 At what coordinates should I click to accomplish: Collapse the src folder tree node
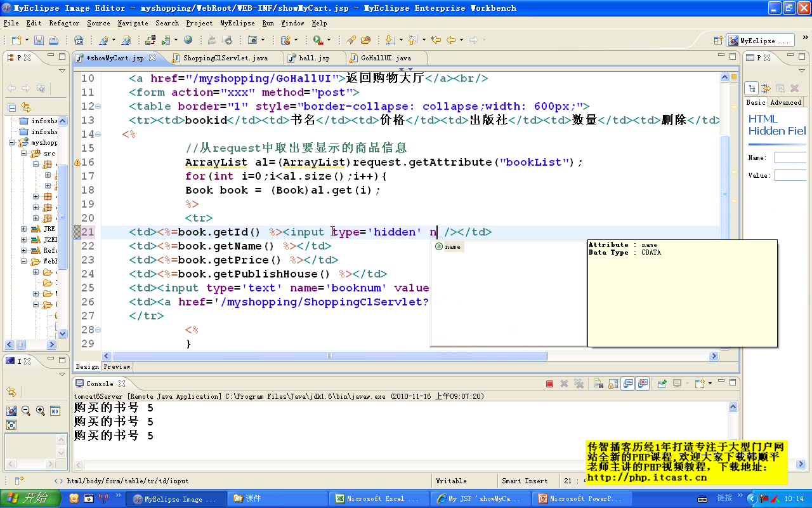click(23, 154)
